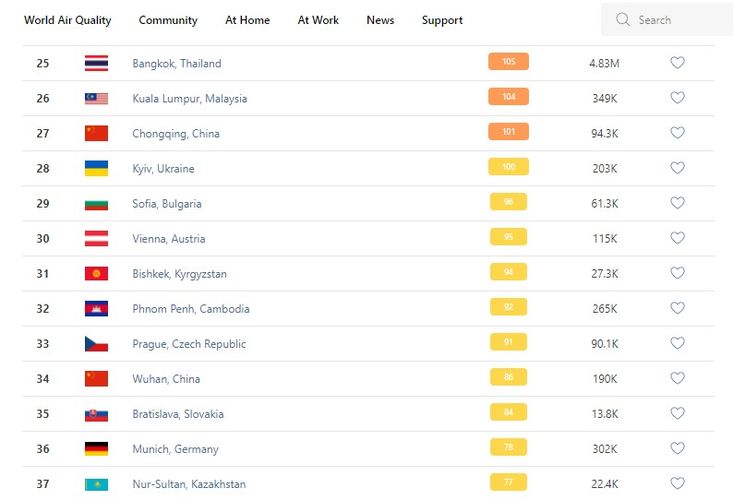Open Vienna, Austria city link
The image size is (733, 500).
click(169, 239)
